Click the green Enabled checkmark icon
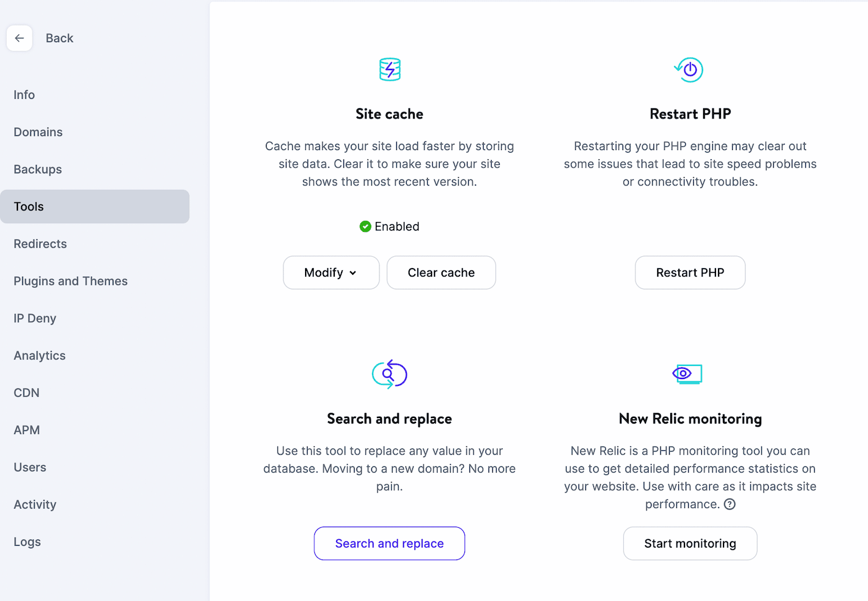Image resolution: width=868 pixels, height=601 pixels. (x=365, y=226)
